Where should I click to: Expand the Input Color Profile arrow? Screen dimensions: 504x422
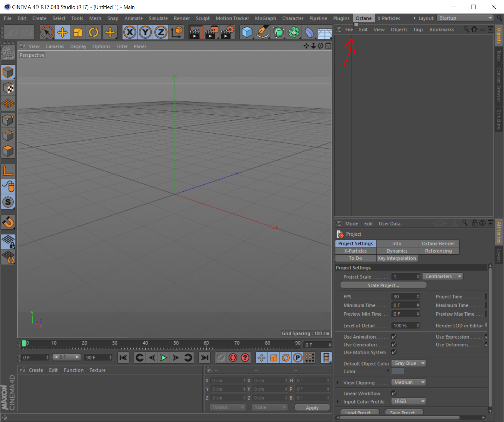[x=338, y=402]
